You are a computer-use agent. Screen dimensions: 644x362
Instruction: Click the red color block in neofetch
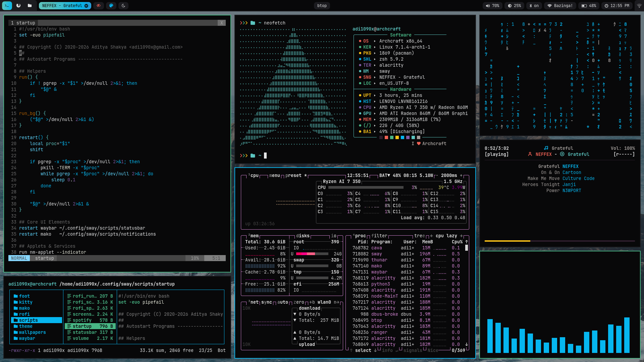click(386, 137)
